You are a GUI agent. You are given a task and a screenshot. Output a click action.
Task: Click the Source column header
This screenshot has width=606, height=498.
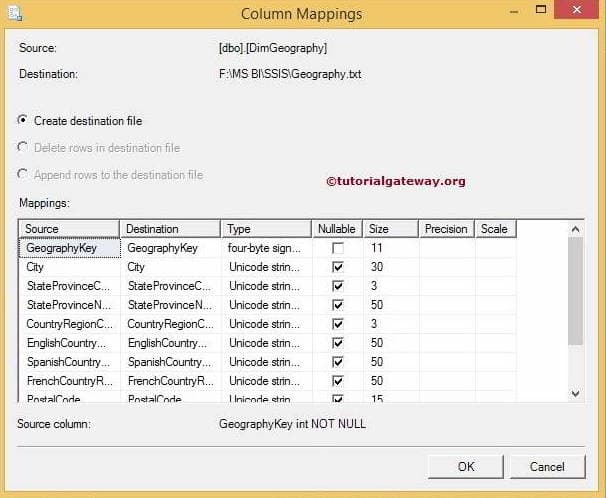click(69, 229)
